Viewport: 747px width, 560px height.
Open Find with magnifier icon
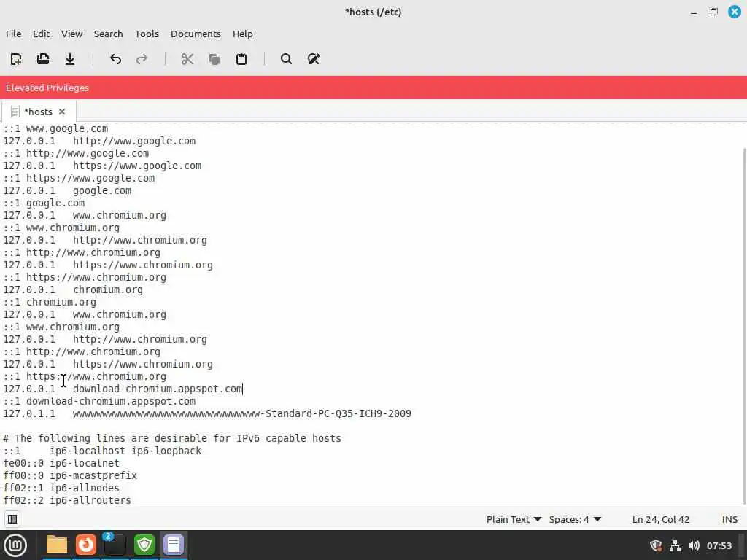(286, 59)
